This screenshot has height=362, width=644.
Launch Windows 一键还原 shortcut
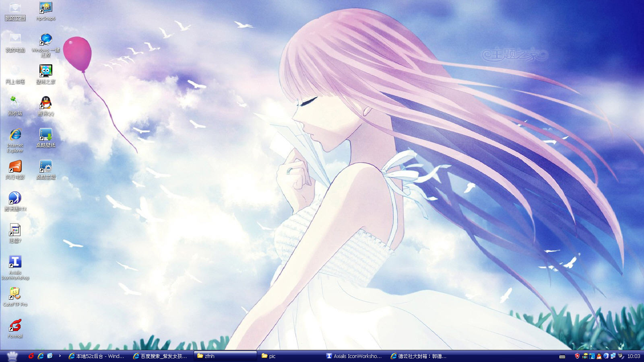[45, 45]
